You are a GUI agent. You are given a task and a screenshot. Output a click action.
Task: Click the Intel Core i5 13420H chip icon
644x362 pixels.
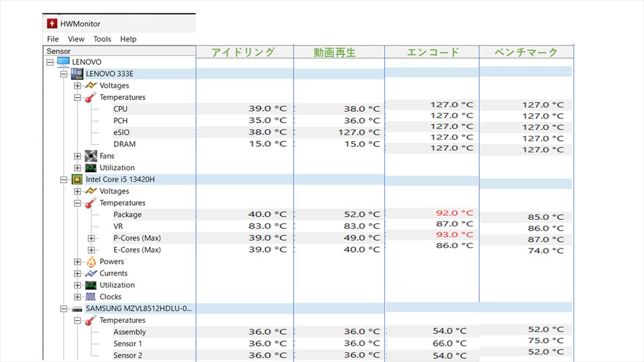point(77,179)
